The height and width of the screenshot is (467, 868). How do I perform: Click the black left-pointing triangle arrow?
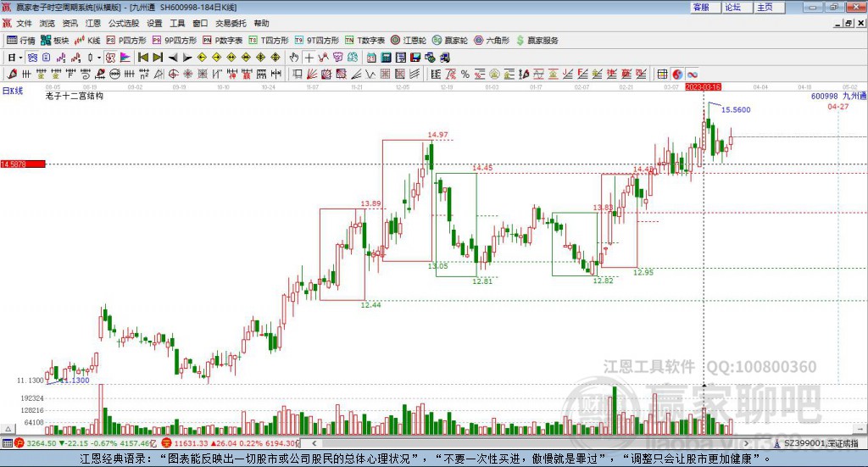pyautogui.click(x=173, y=57)
